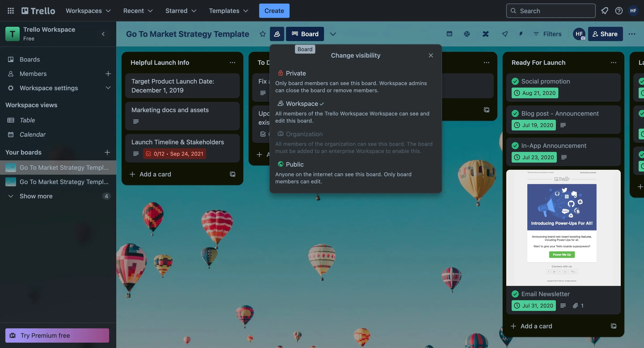The height and width of the screenshot is (348, 644).
Task: Click the HF board member avatar
Action: tap(579, 34)
